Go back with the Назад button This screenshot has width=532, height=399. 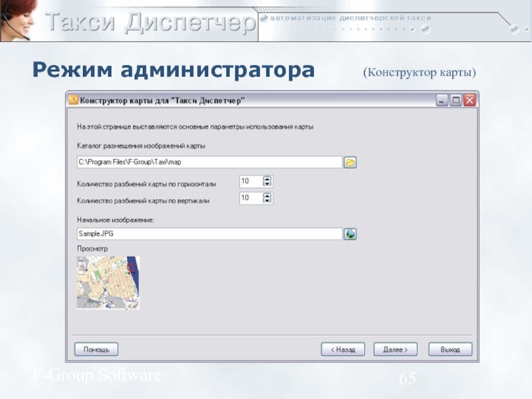pos(343,349)
